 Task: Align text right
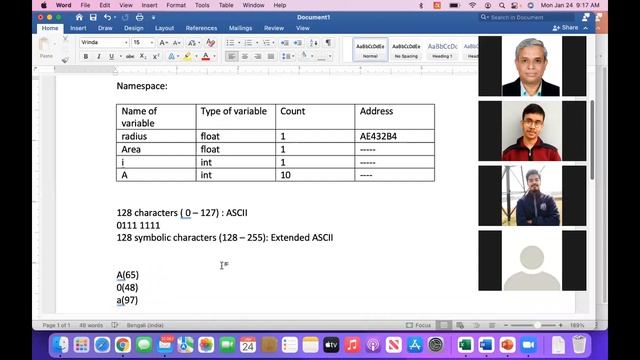coord(258,56)
